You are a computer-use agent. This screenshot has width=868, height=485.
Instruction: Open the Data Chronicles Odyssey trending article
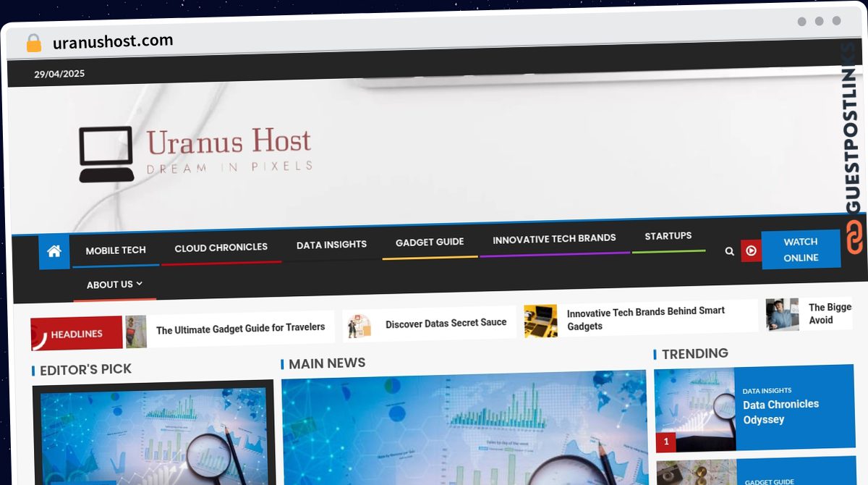point(780,412)
